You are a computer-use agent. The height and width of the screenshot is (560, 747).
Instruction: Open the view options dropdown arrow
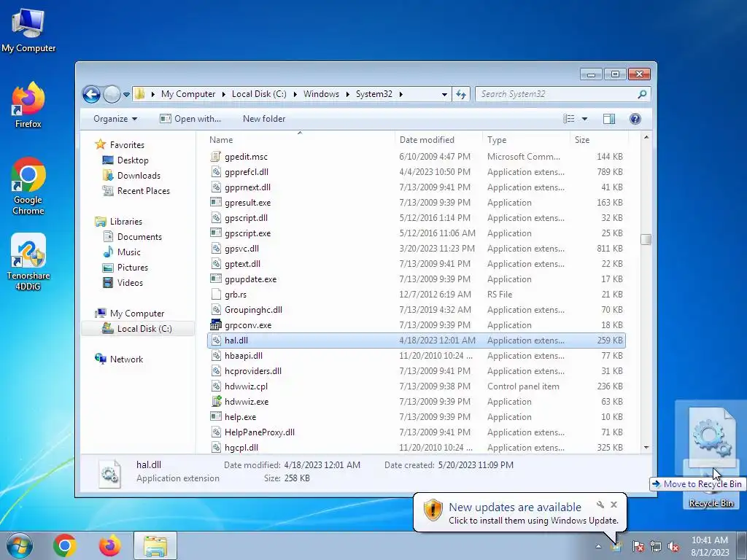[x=584, y=119]
